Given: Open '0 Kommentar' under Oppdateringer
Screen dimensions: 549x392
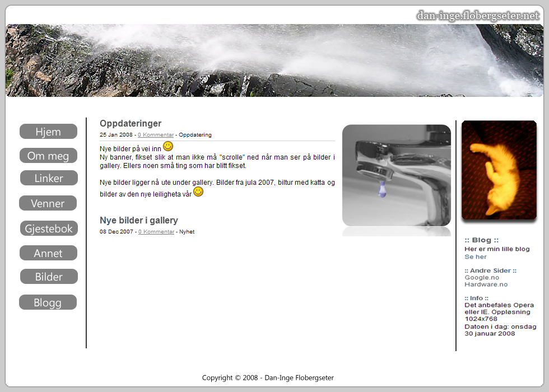Looking at the screenshot, I should pyautogui.click(x=156, y=135).
